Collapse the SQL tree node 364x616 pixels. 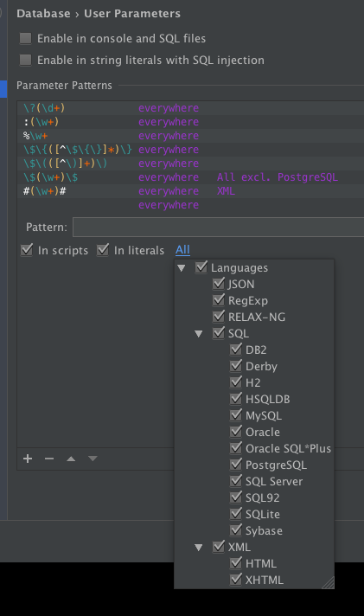pos(199,334)
